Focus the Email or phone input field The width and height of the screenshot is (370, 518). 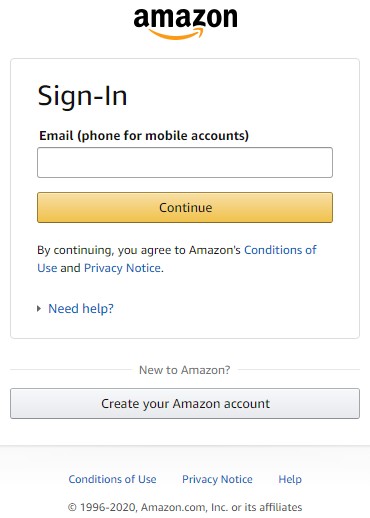[x=185, y=162]
